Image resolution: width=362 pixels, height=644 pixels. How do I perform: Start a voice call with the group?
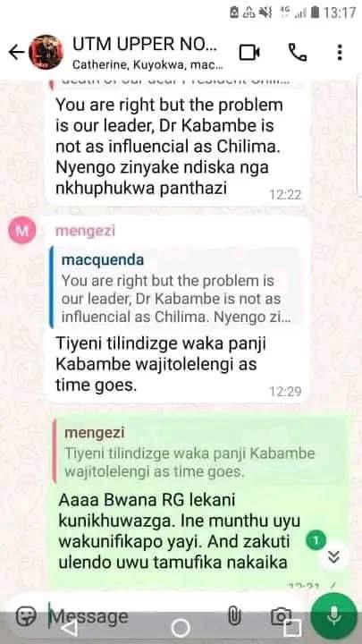pyautogui.click(x=298, y=52)
